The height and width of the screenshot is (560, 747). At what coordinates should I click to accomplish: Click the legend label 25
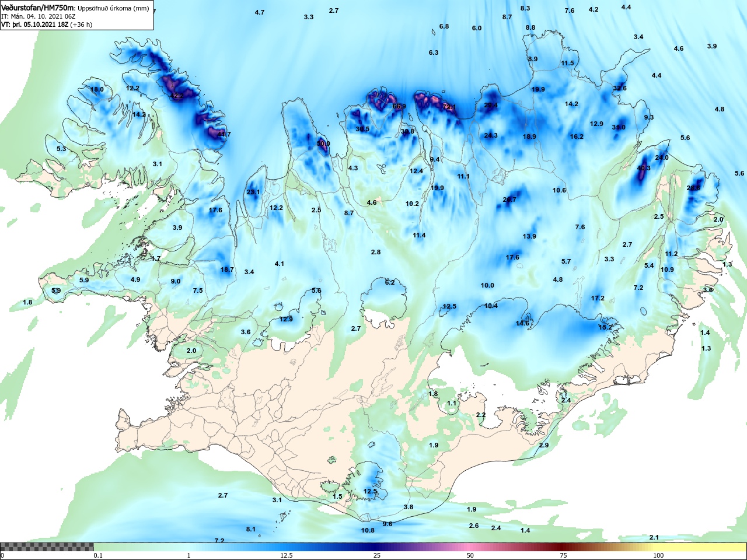(377, 555)
